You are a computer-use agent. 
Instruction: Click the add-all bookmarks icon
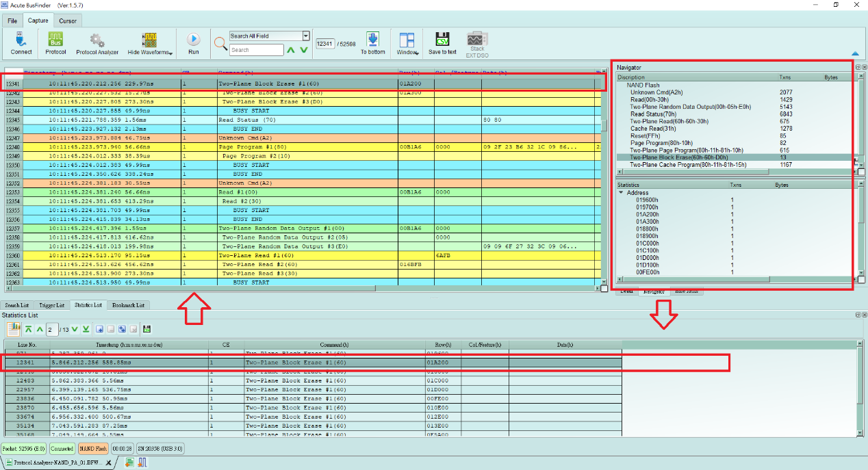pyautogui.click(x=122, y=329)
